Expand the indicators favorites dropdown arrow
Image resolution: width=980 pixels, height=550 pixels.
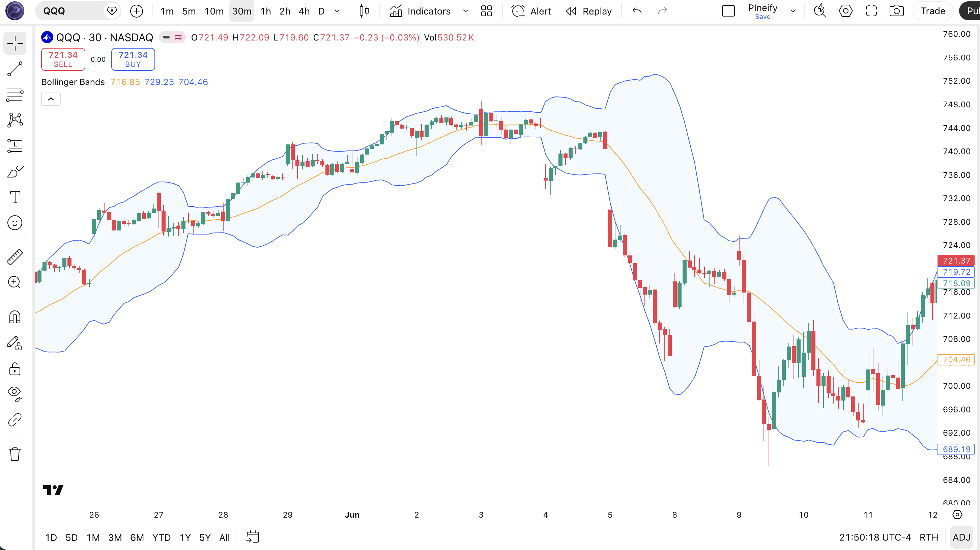click(465, 11)
